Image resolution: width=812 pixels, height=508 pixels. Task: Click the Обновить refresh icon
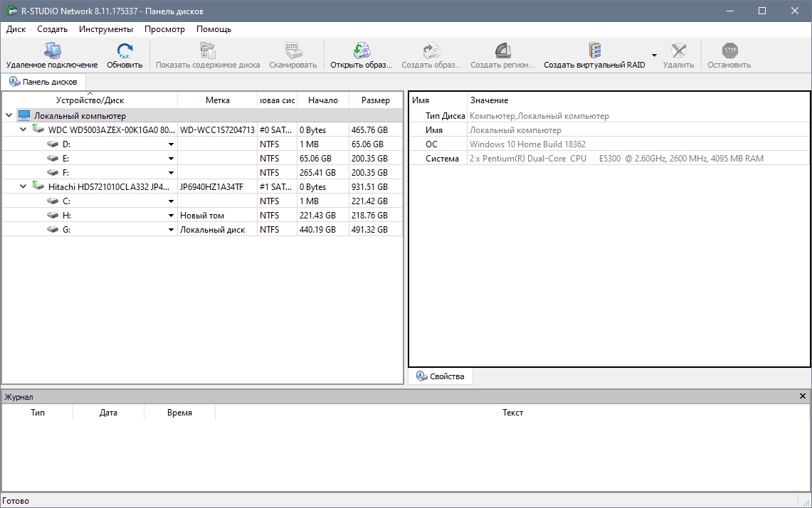pos(125,51)
